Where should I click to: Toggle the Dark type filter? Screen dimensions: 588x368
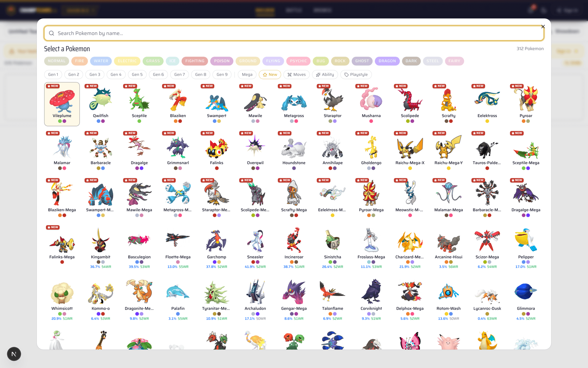pos(411,61)
